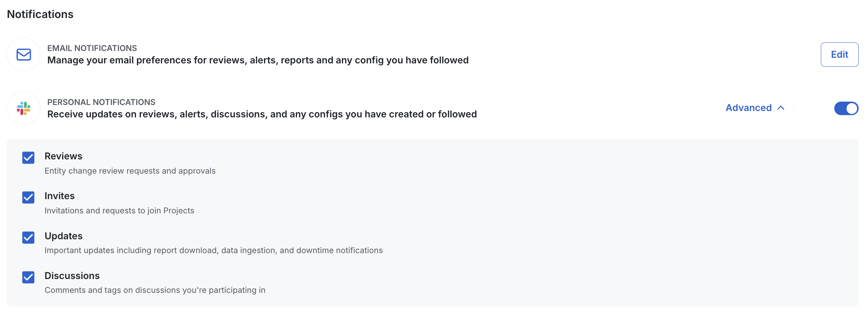
Task: Click the Slack icon next to Personal Notifications
Action: pyautogui.click(x=23, y=108)
